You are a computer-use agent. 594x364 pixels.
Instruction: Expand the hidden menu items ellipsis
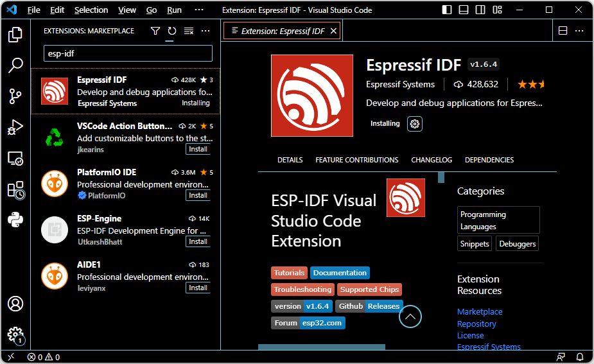coord(199,10)
